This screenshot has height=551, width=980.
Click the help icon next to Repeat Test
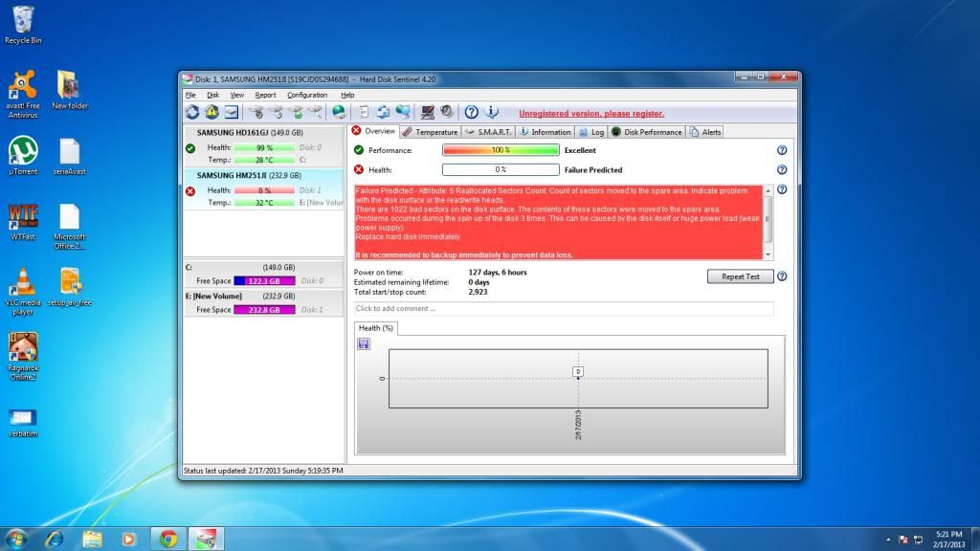tap(782, 276)
